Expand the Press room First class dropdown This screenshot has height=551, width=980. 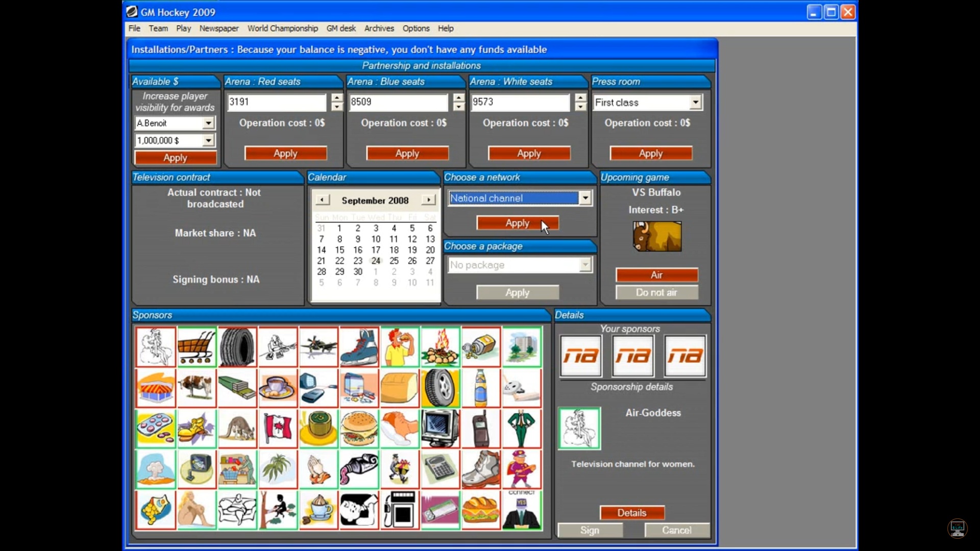point(696,103)
